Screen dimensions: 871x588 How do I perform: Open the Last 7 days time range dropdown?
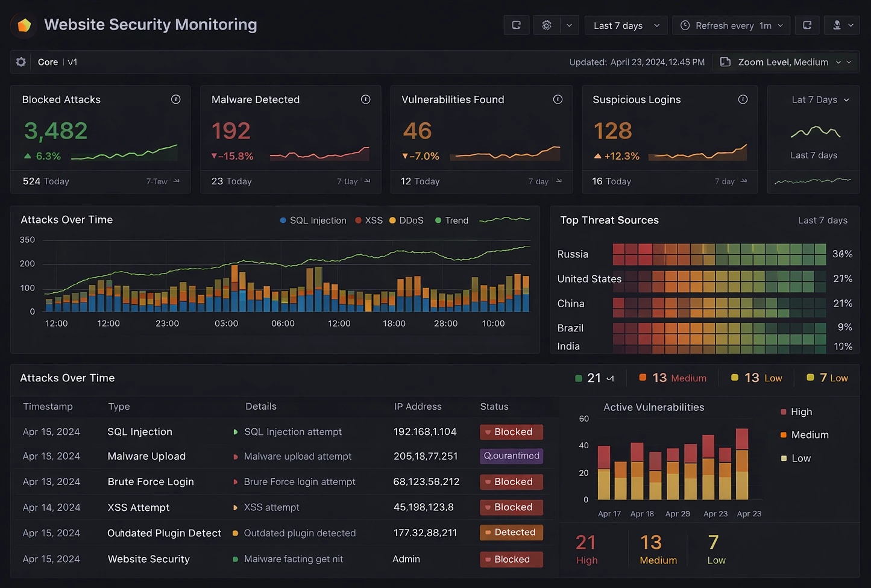625,25
